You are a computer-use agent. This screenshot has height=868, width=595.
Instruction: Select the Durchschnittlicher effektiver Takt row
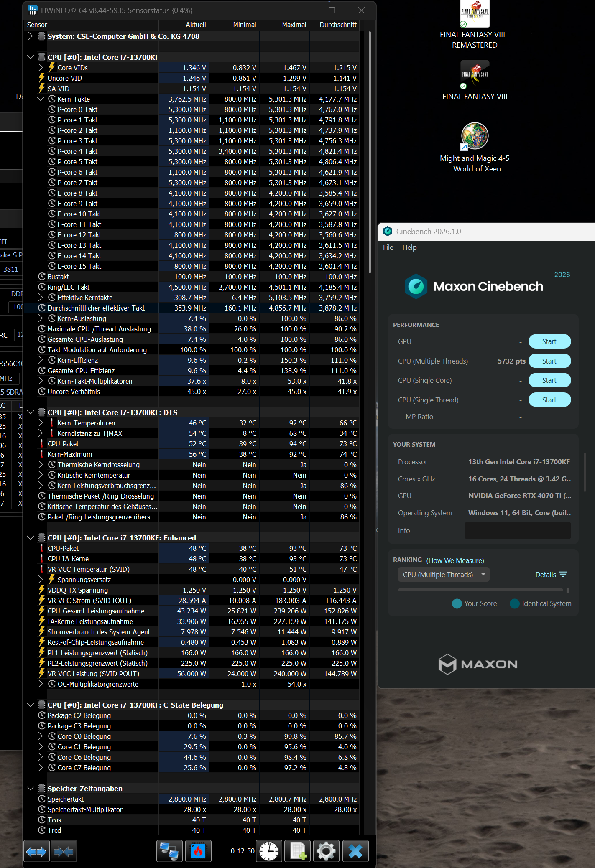(x=192, y=308)
